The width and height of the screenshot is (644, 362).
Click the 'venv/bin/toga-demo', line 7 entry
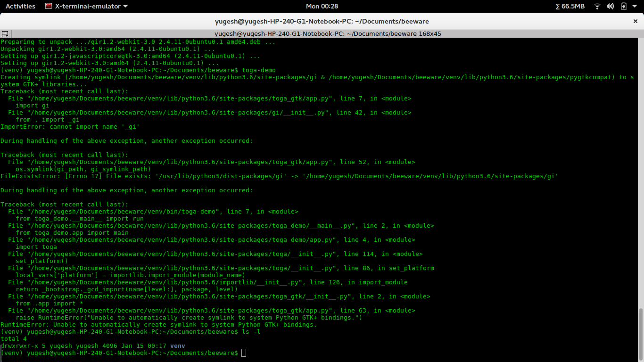pyautogui.click(x=153, y=212)
